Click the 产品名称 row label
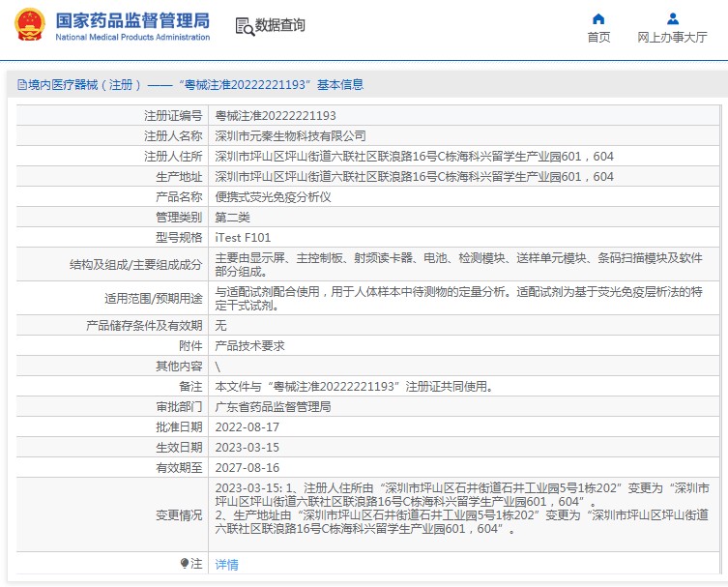728x587 pixels. (179, 197)
